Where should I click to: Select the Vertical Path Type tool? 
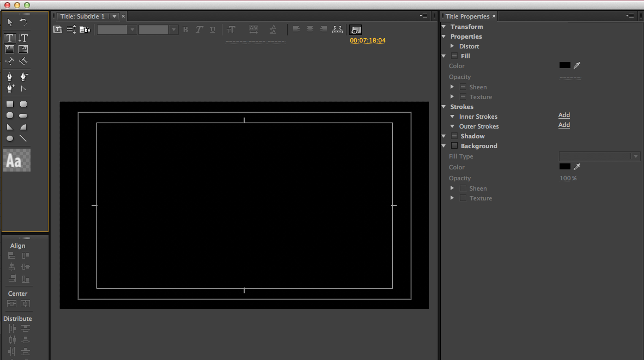(x=23, y=61)
